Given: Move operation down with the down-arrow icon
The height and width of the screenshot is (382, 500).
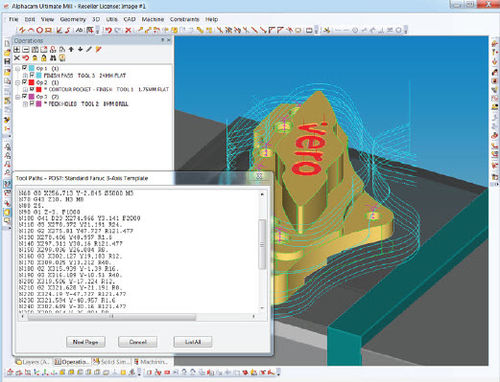Looking at the screenshot, I should click(80, 49).
